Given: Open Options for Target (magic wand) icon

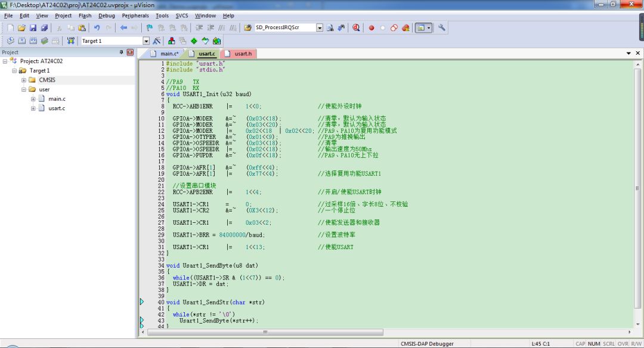Looking at the screenshot, I should point(156,41).
